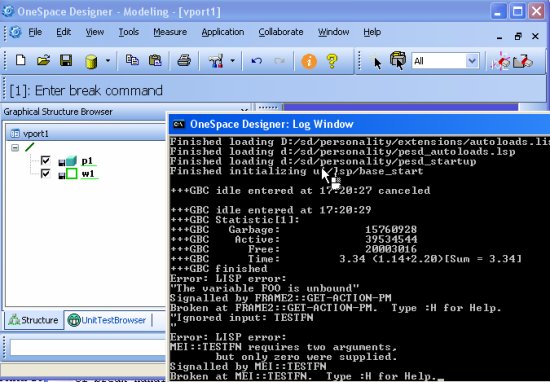Click the Log Window console icon
This screenshot has width=550, height=382.
click(x=179, y=124)
